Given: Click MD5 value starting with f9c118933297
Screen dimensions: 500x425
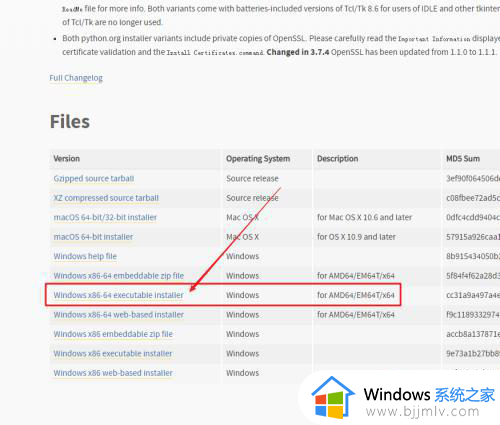Looking at the screenshot, I should click(473, 315).
